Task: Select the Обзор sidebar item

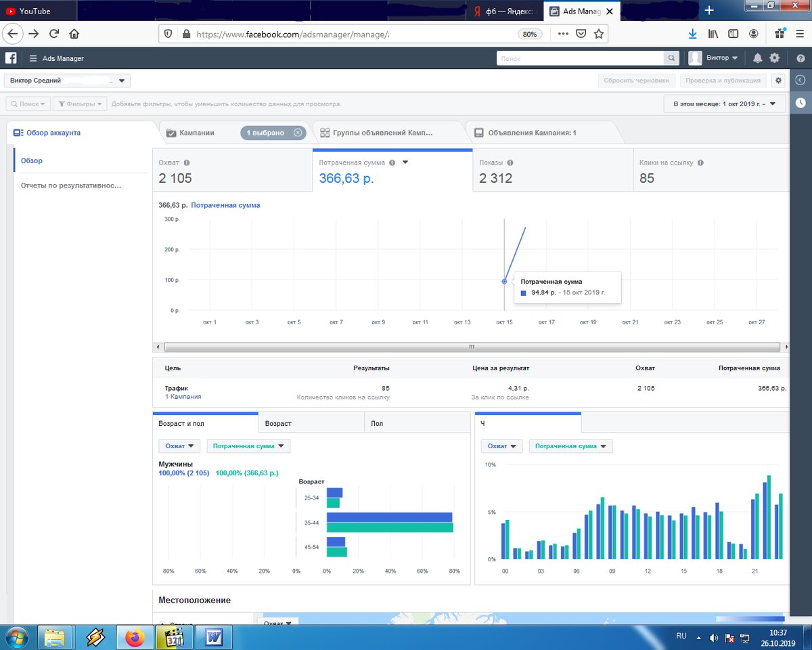Action: 32,160
